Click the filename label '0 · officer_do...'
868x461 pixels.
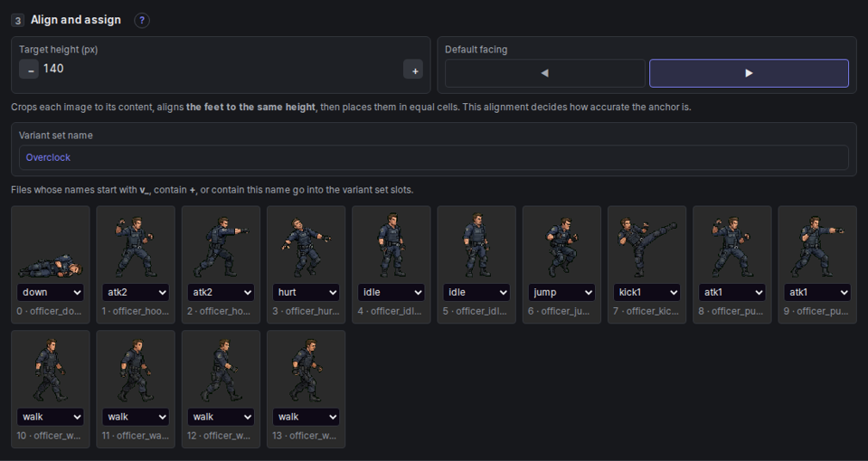tap(49, 311)
